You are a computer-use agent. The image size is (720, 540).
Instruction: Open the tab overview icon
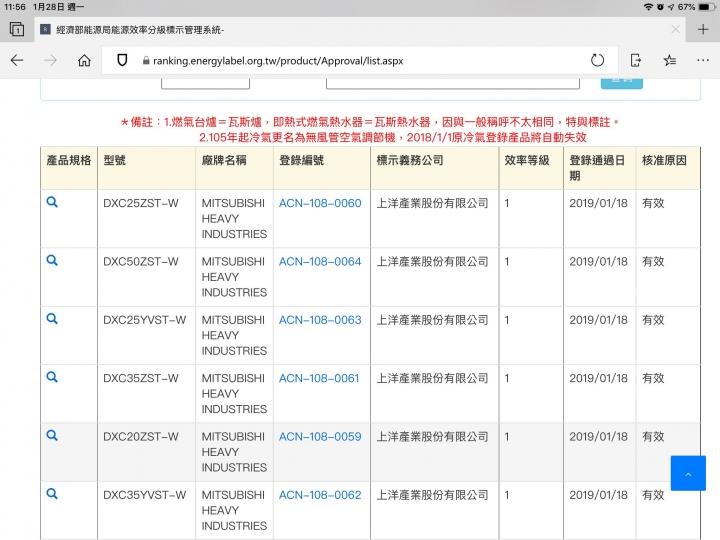(x=17, y=29)
